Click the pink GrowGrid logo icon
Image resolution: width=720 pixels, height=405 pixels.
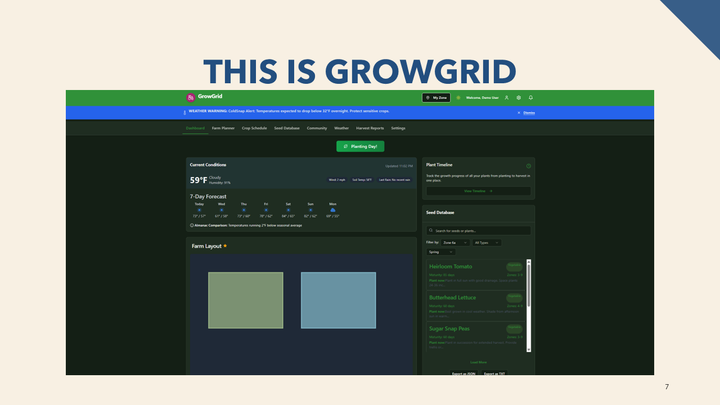[x=191, y=97]
